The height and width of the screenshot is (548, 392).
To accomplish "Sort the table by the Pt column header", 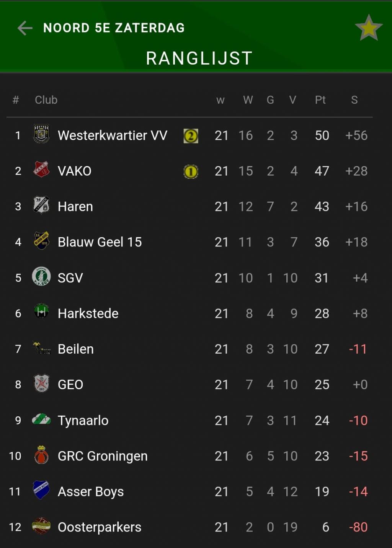I will (x=320, y=100).
